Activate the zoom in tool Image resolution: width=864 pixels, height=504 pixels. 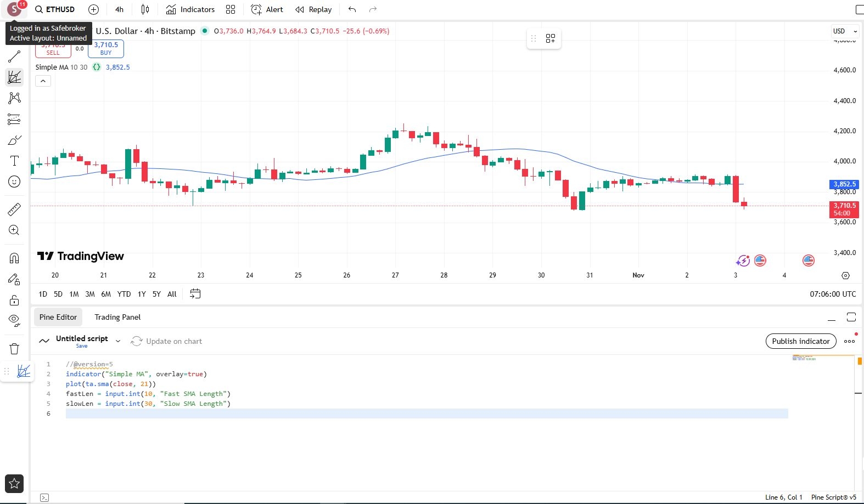coord(14,230)
